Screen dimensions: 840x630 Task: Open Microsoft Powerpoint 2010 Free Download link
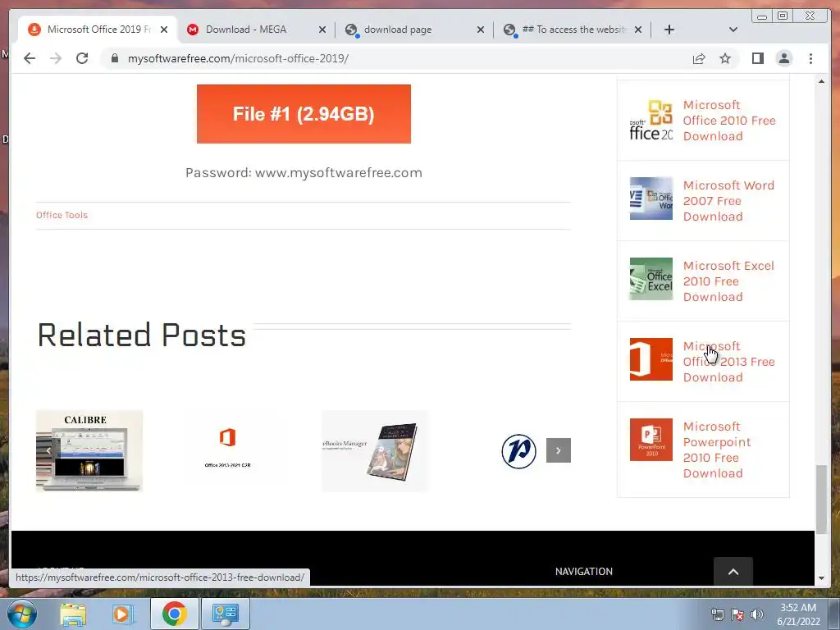(717, 450)
